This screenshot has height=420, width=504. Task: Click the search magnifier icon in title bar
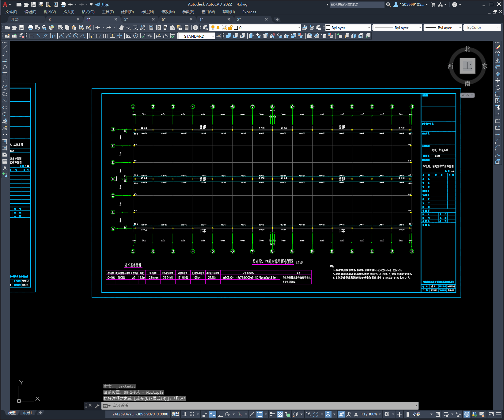388,5
